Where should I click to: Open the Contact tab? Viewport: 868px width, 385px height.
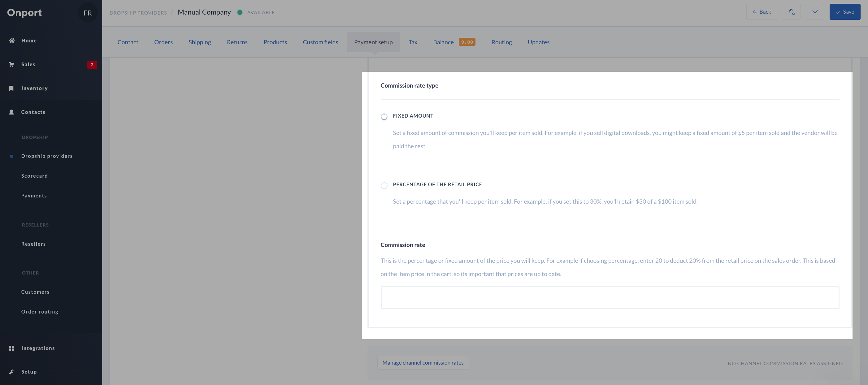coord(128,42)
